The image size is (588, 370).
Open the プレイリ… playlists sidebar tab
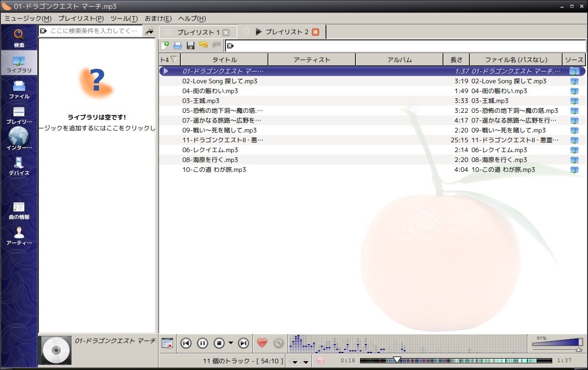tap(19, 114)
